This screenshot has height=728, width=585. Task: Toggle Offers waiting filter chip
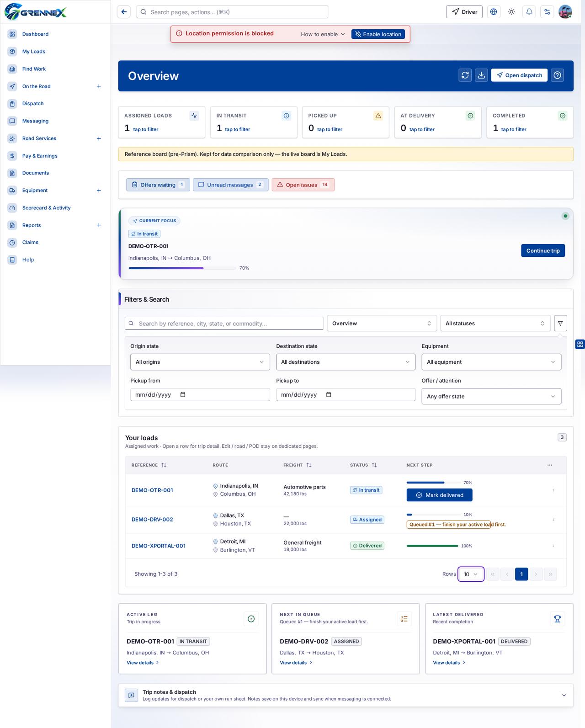tap(158, 185)
